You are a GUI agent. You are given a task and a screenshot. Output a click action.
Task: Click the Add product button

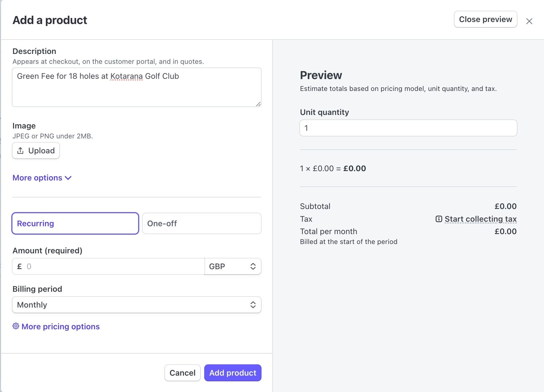pyautogui.click(x=233, y=373)
